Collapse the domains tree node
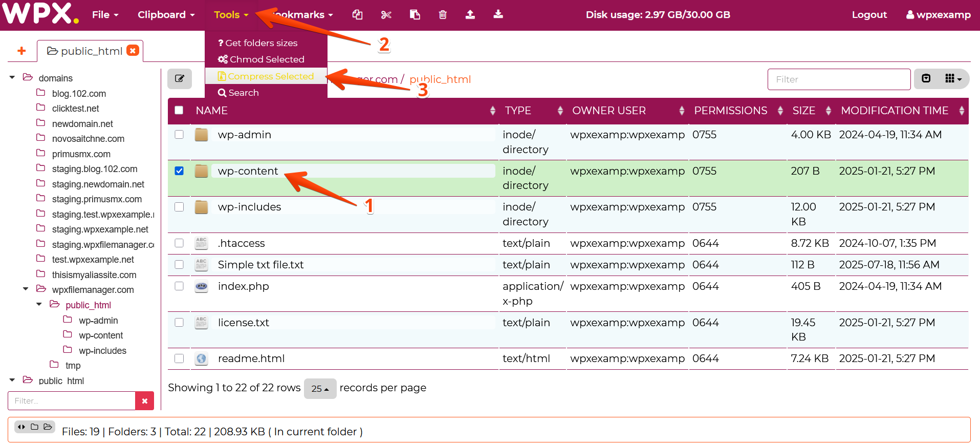980x444 pixels. [12, 78]
